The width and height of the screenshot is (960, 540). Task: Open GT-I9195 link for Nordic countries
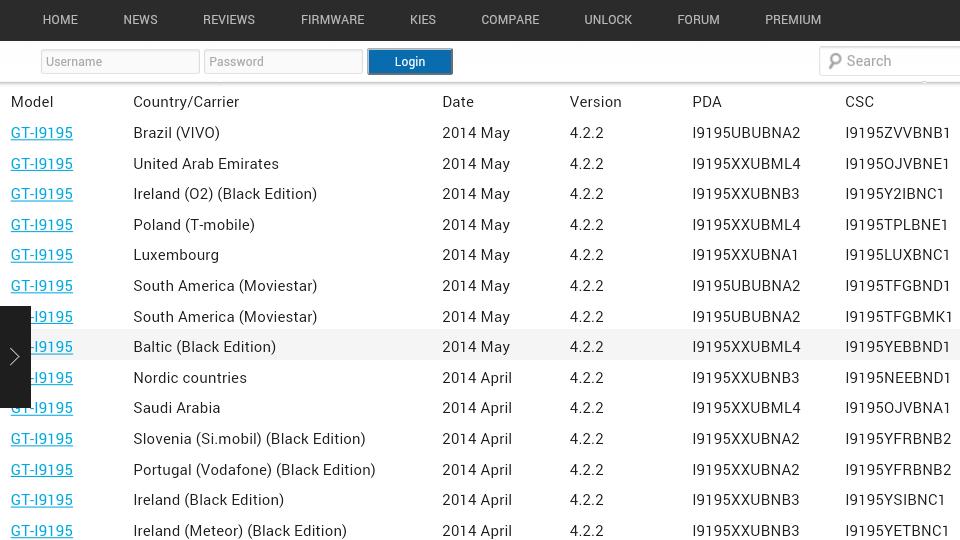pyautogui.click(x=52, y=378)
